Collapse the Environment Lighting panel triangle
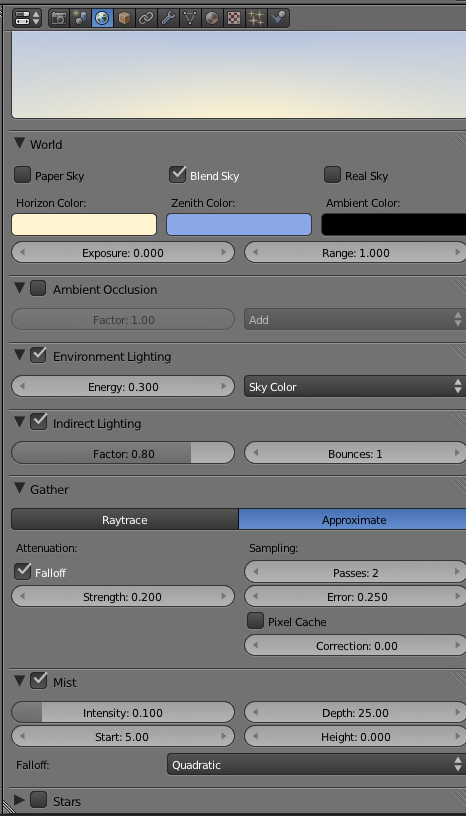The height and width of the screenshot is (816, 466). point(20,355)
